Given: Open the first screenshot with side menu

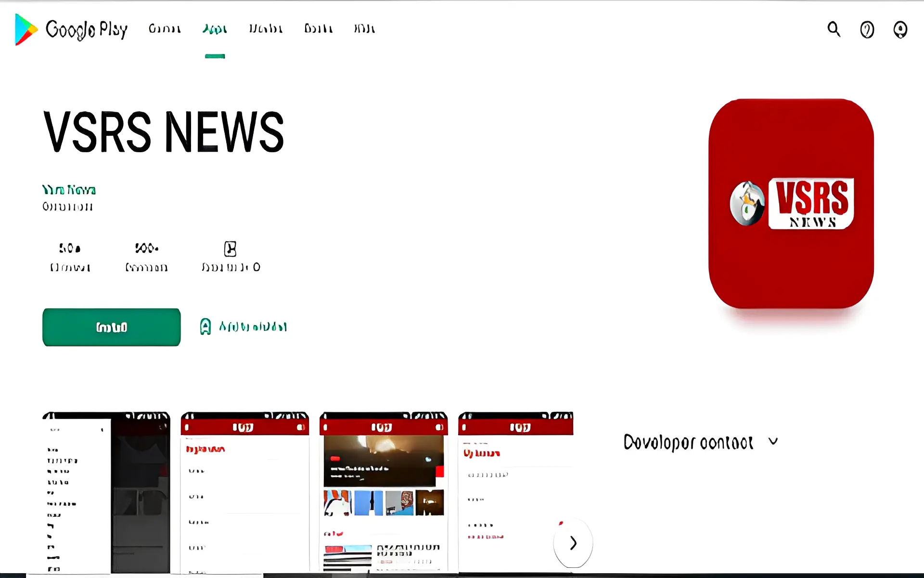Looking at the screenshot, I should pos(106,492).
